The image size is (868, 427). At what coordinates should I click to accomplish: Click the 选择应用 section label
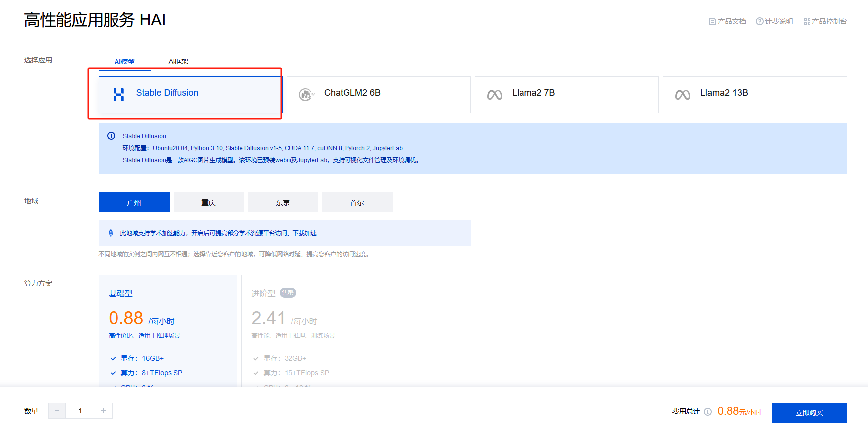(x=38, y=60)
